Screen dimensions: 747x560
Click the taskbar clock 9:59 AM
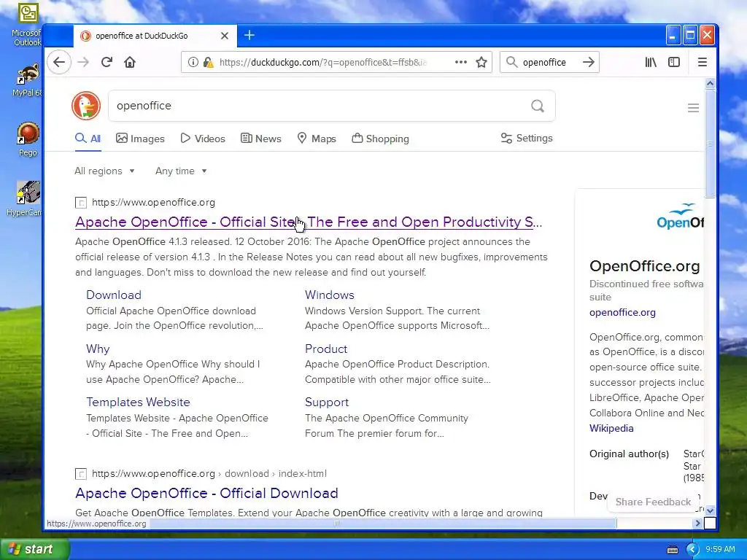720,550
